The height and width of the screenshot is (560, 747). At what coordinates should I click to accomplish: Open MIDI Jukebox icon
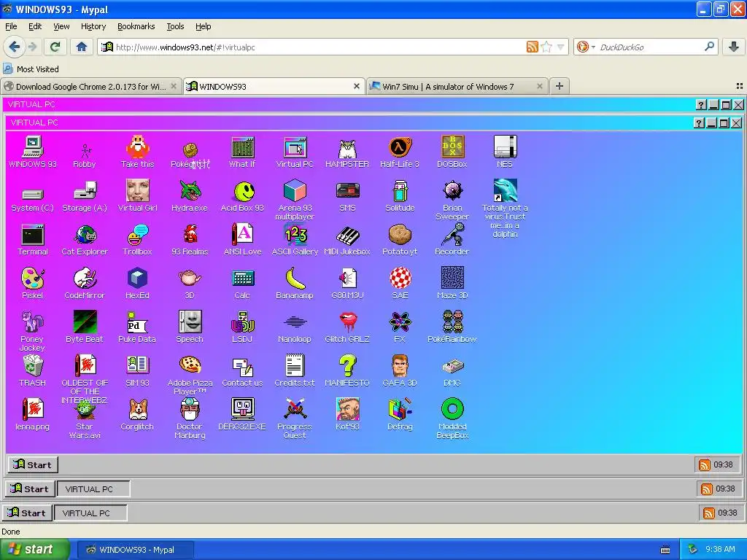click(347, 239)
